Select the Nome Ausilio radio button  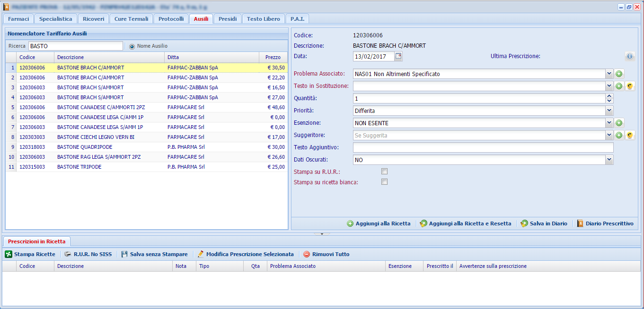[132, 46]
